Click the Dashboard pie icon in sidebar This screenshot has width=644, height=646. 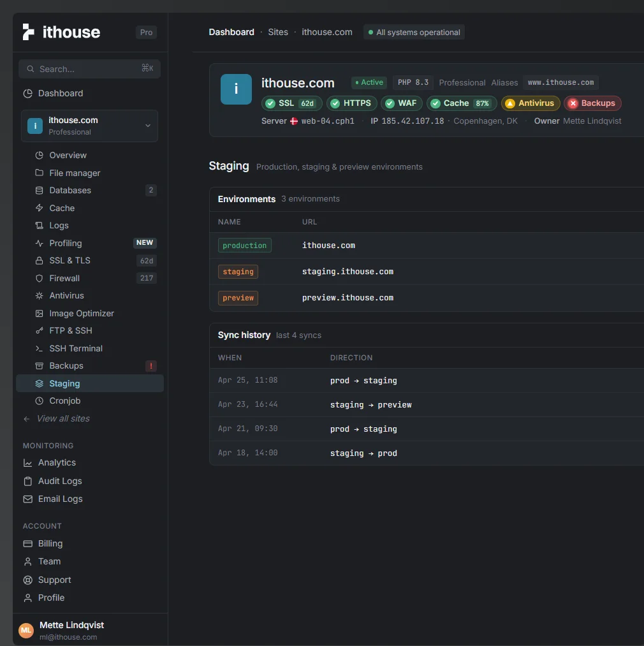tap(27, 94)
